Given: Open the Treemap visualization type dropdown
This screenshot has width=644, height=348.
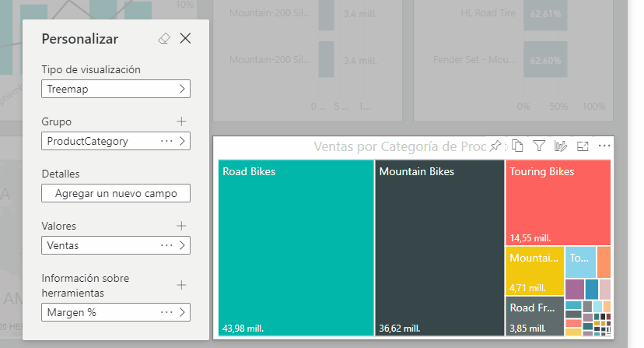Looking at the screenshot, I should point(116,89).
